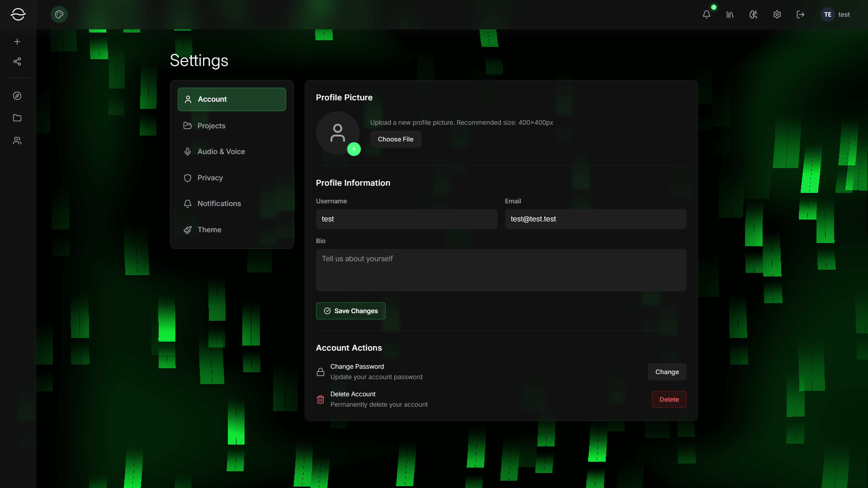Screen dimensions: 868x488
Task: Click the 'Settings' page title
Action: tap(199, 61)
